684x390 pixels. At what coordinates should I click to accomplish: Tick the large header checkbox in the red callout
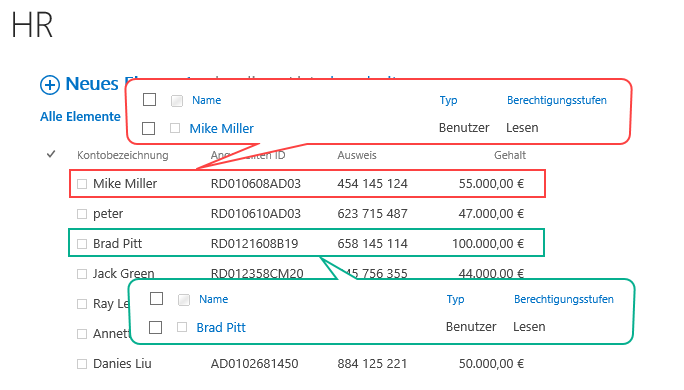pos(149,99)
